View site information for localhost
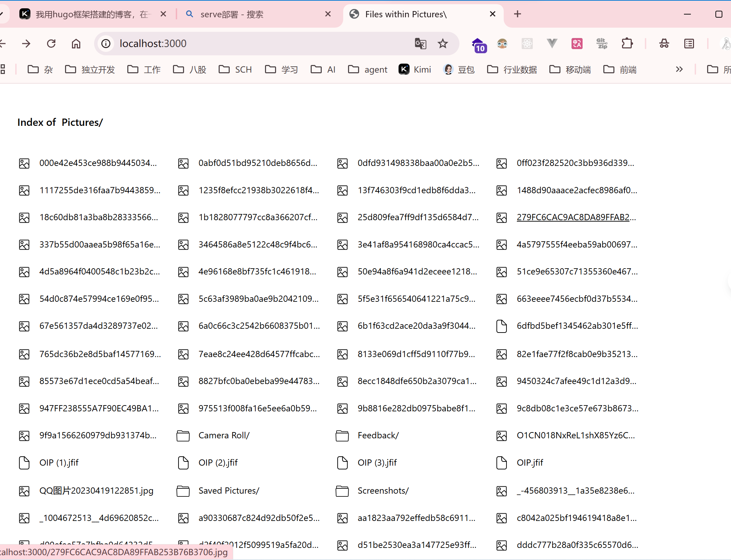731x560 pixels. (x=106, y=44)
